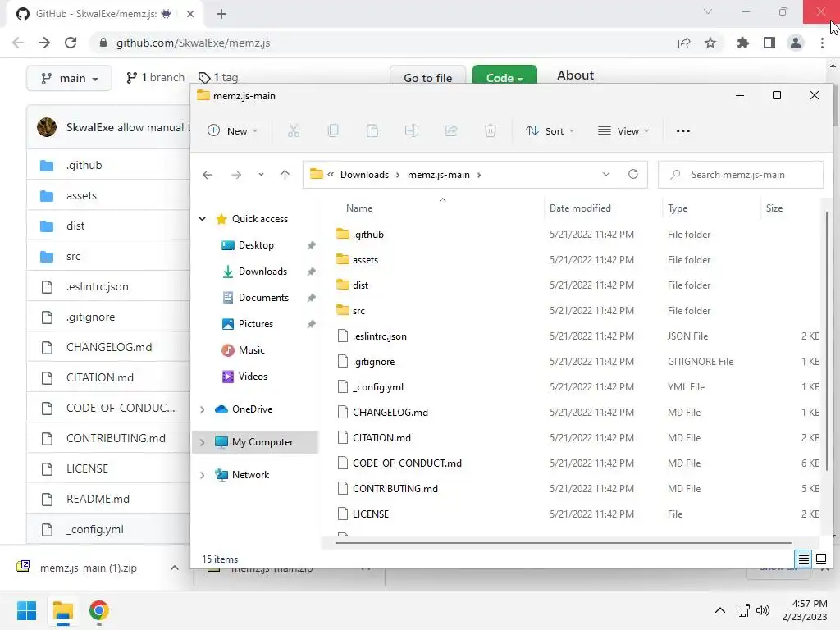Viewport: 840px width, 630px height.
Task: Select the CODE_OF_CONDUCT.md file in Explorer
Action: tap(407, 463)
